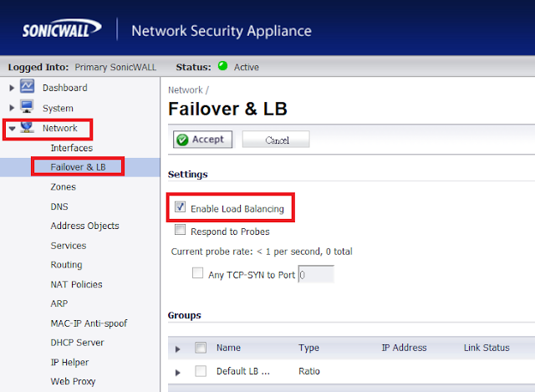Click the green Active status indicator
This screenshot has height=392, width=535.
(x=222, y=66)
